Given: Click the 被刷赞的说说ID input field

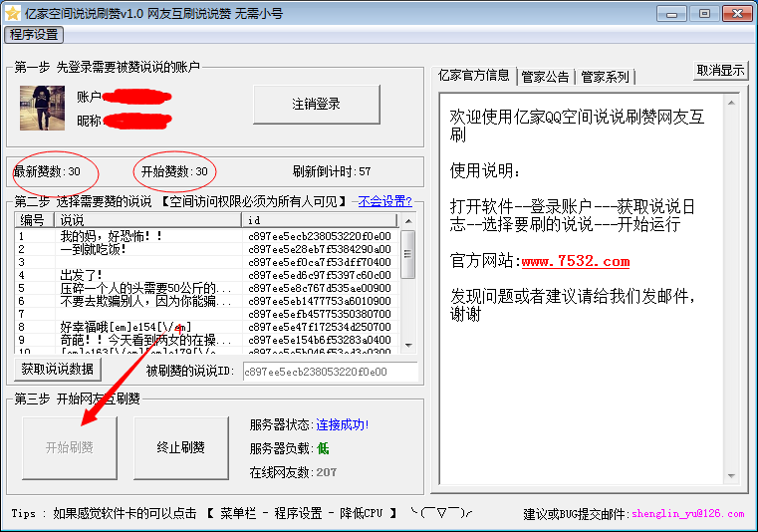Looking at the screenshot, I should 330,372.
